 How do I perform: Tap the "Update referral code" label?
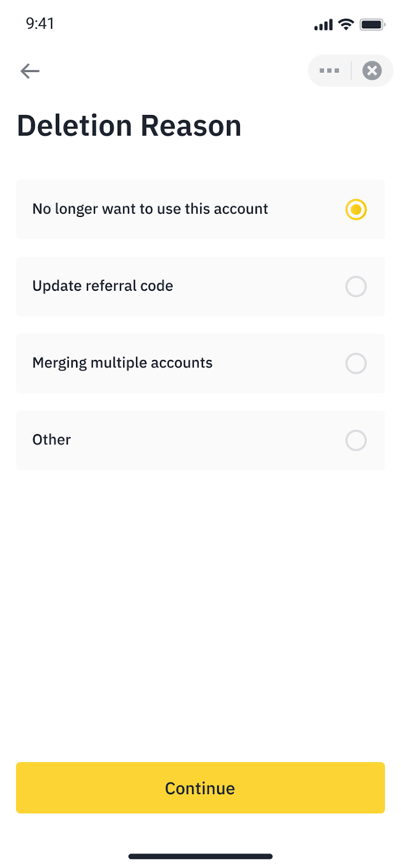(103, 286)
